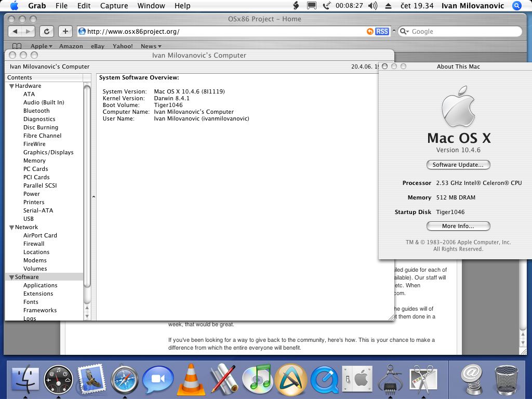
Task: Launch iTunes from the Dock
Action: (x=258, y=379)
